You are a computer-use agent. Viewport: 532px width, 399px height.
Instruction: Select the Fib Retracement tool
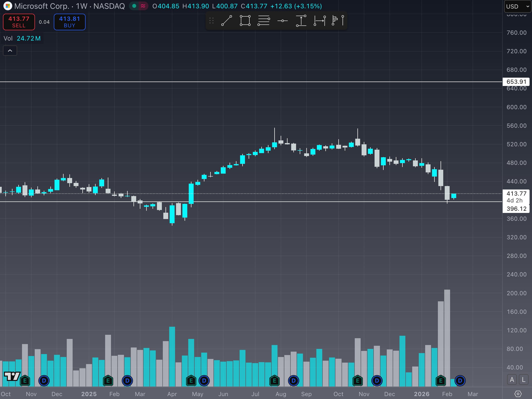point(264,21)
